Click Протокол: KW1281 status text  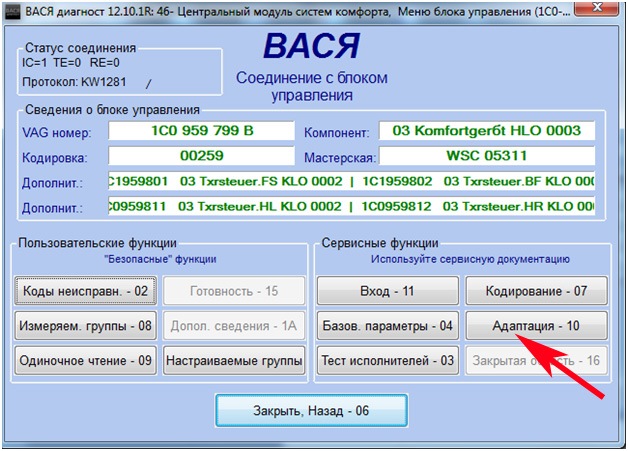click(x=74, y=82)
